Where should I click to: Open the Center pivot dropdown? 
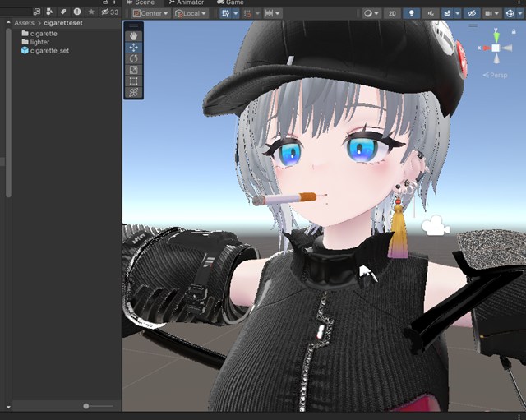[151, 14]
